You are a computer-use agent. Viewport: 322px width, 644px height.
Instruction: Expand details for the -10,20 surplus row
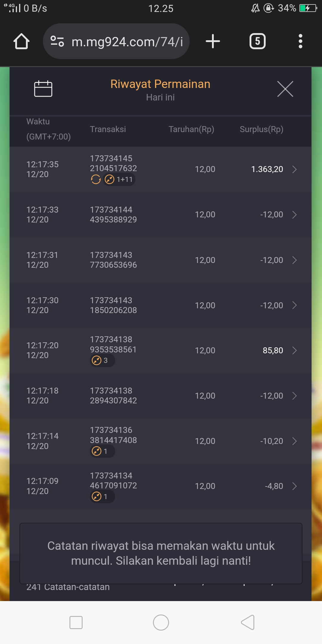click(x=295, y=441)
